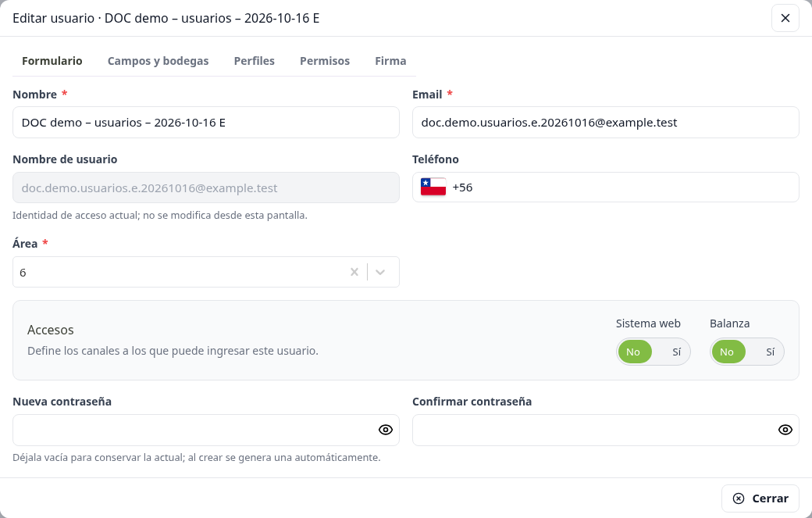The image size is (812, 518).
Task: Close the edit user dialog with X
Action: click(785, 18)
